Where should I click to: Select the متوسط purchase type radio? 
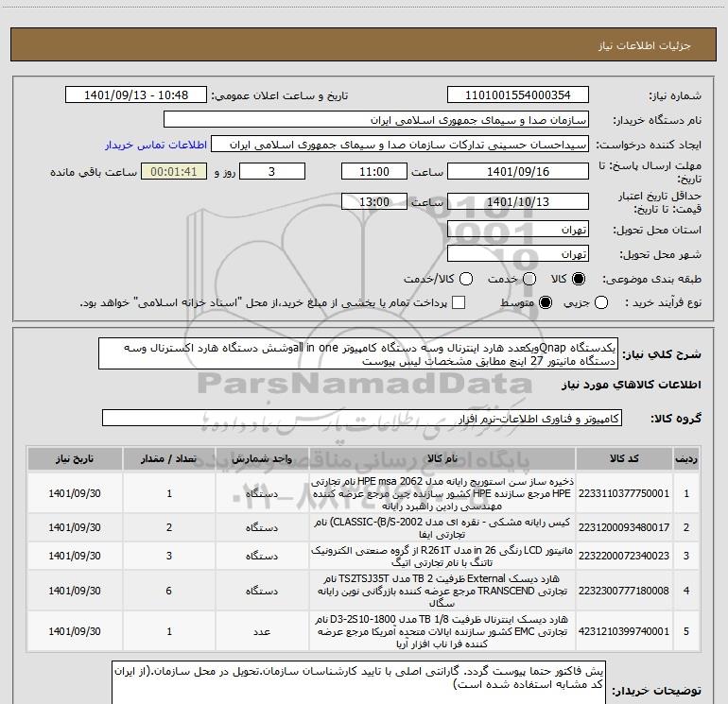[546, 302]
